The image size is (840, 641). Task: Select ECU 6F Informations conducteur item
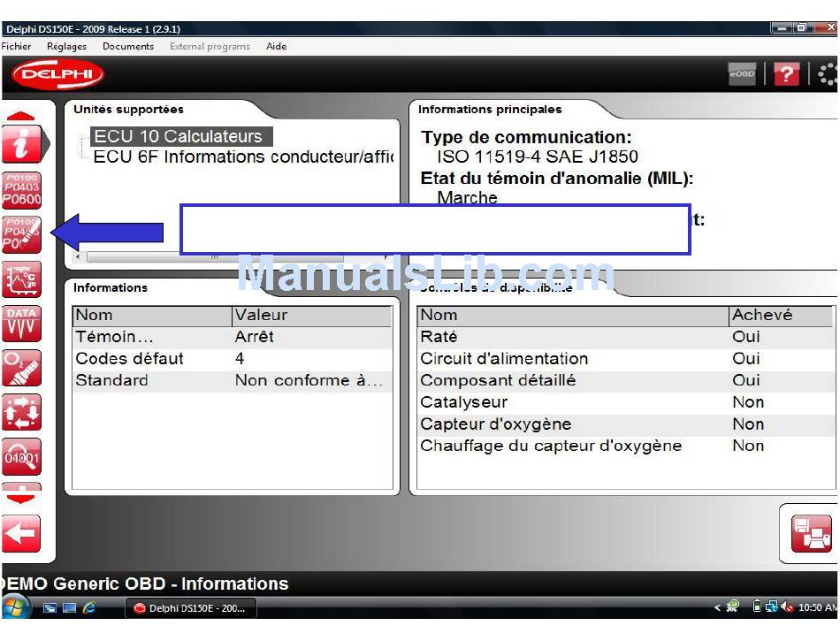[243, 156]
